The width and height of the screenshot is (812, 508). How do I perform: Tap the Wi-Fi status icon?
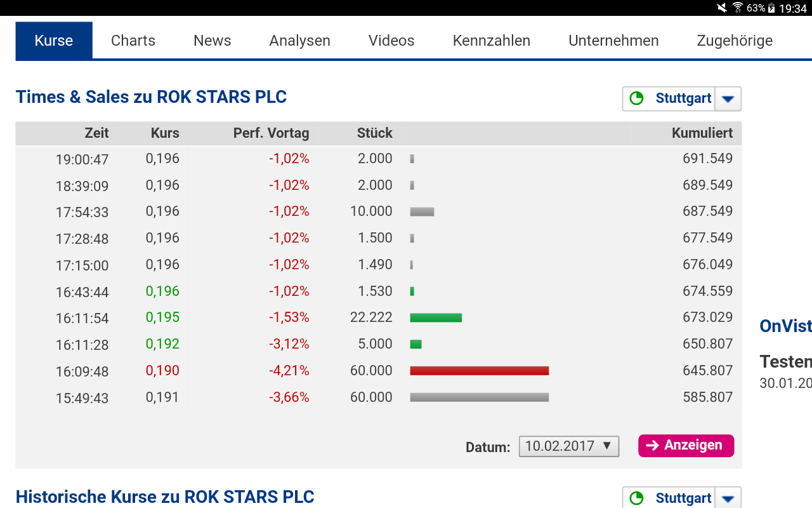738,8
